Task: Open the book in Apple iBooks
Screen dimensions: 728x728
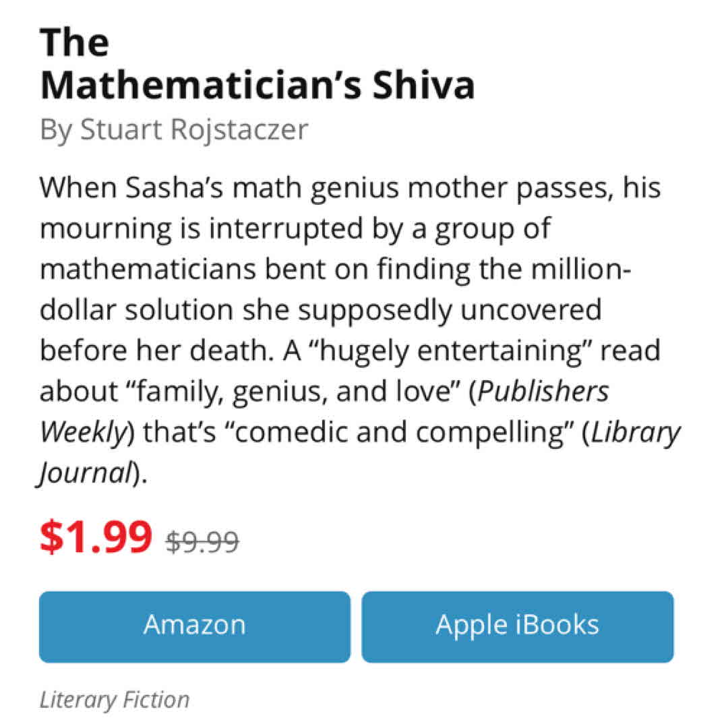Action: 517,626
